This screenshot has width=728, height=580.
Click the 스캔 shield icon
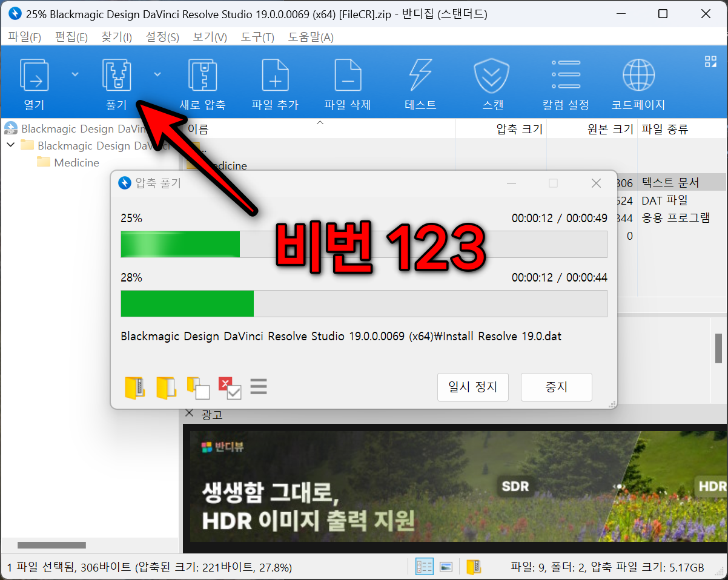tap(493, 75)
